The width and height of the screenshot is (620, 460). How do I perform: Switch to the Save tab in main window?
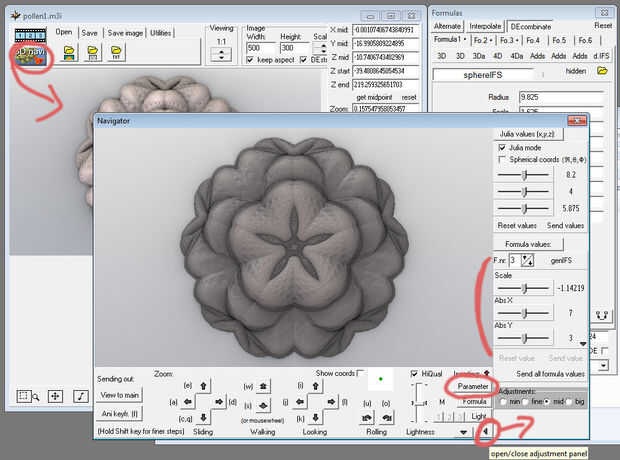click(x=89, y=33)
